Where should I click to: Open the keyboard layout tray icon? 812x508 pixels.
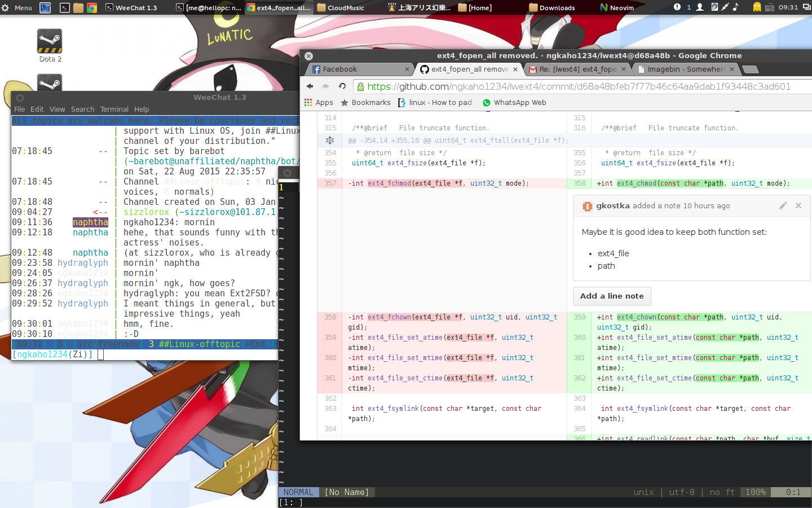click(x=770, y=7)
